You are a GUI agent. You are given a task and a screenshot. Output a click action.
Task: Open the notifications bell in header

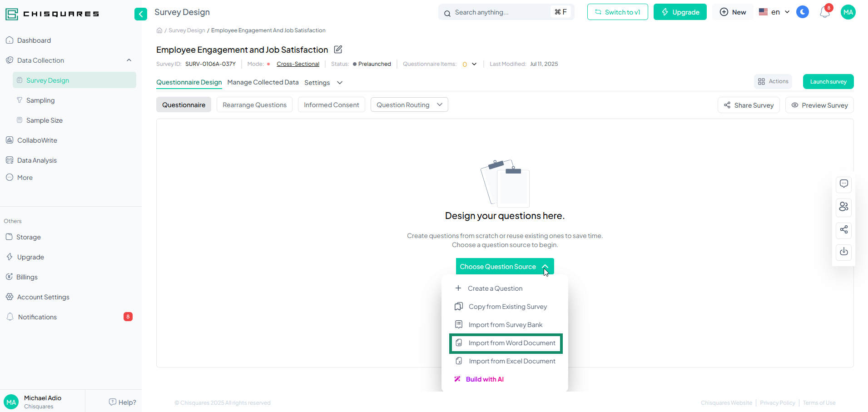click(824, 13)
